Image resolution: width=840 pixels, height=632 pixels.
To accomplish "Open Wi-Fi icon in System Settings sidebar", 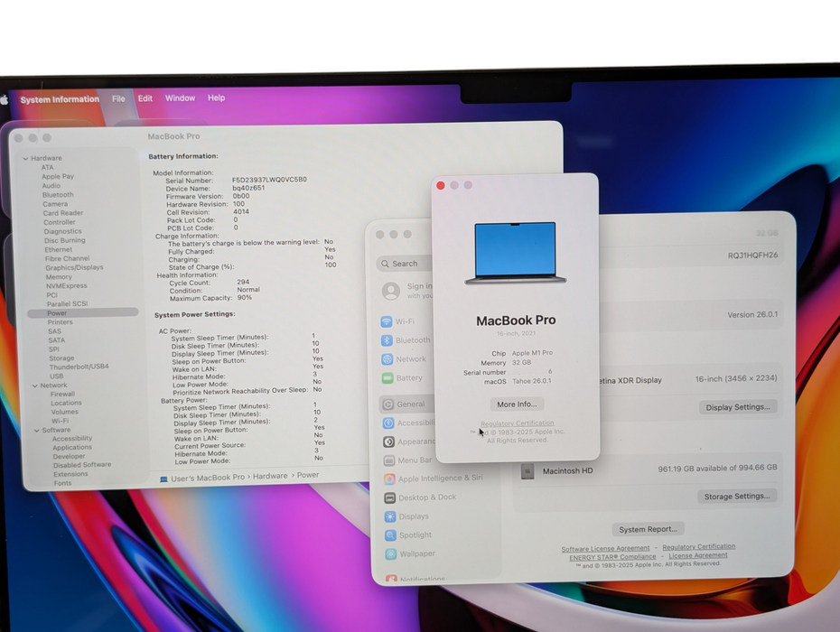I will click(x=387, y=321).
